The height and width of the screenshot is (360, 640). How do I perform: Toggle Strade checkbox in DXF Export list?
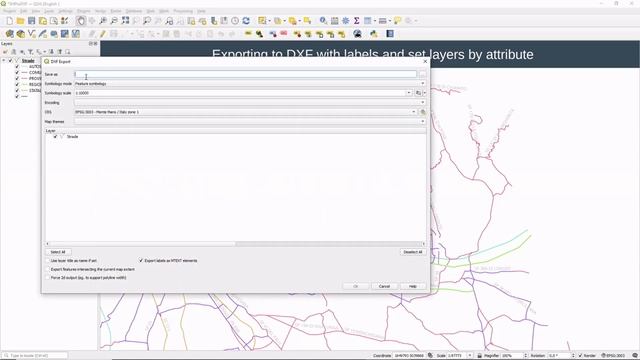coord(55,137)
